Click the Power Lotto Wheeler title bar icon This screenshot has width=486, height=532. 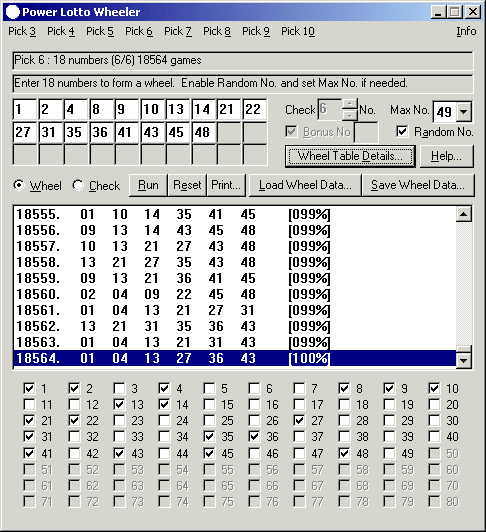13,12
